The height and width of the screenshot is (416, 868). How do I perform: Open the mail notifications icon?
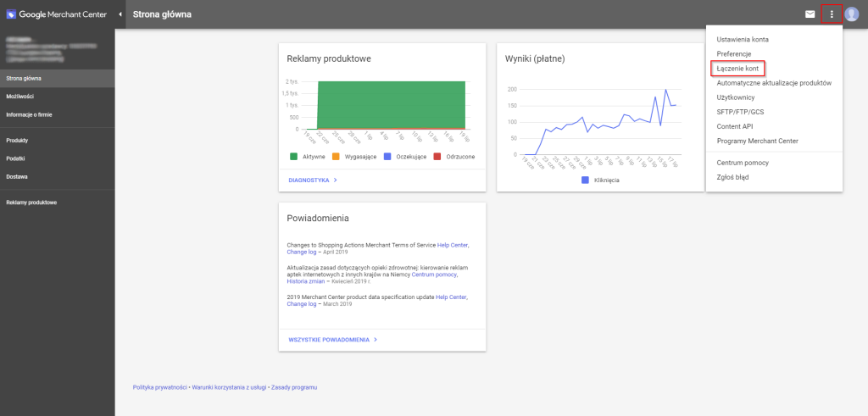810,14
